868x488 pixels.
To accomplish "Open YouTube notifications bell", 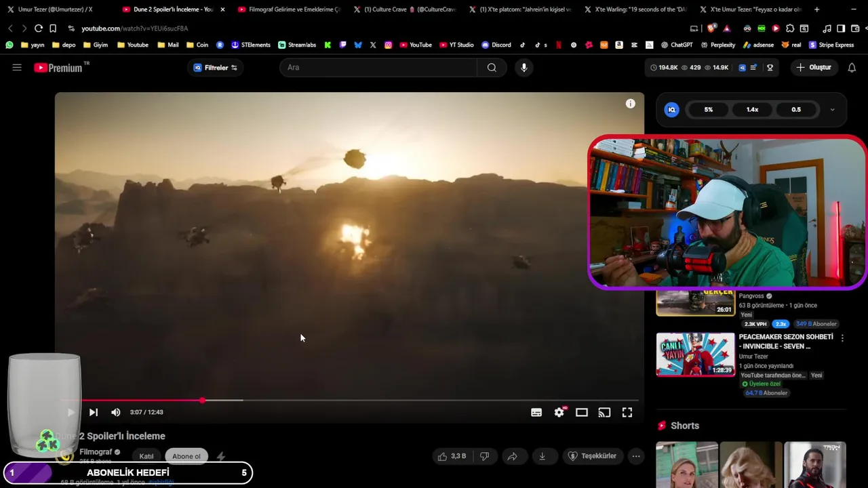I will point(852,67).
